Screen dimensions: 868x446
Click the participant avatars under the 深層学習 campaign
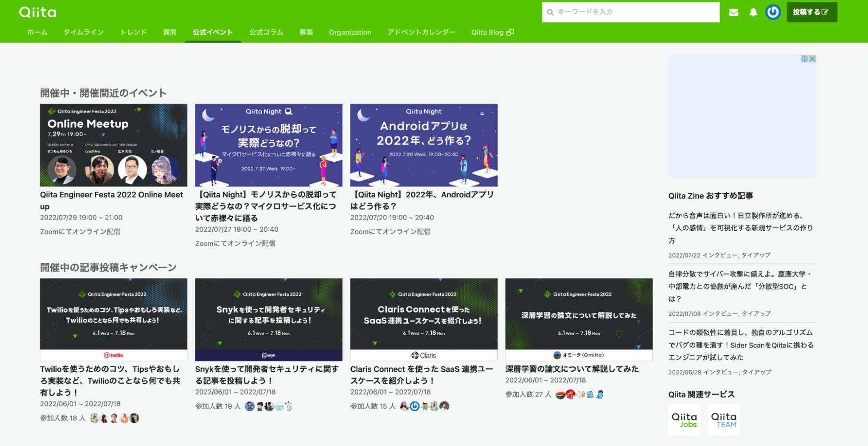point(580,394)
